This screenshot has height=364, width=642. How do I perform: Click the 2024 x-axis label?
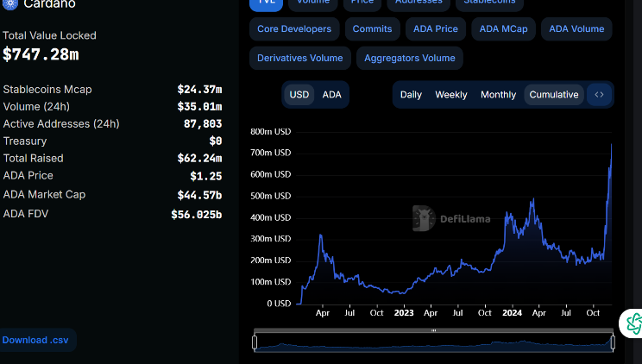tap(512, 313)
